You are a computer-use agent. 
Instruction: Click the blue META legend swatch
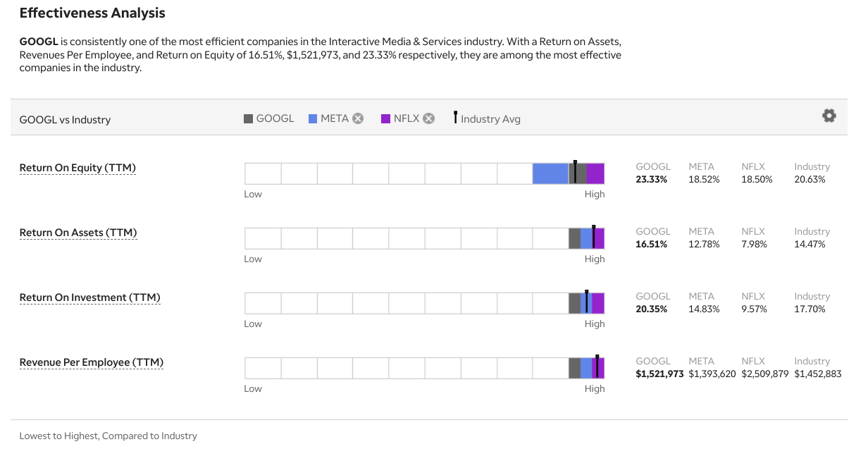click(313, 118)
